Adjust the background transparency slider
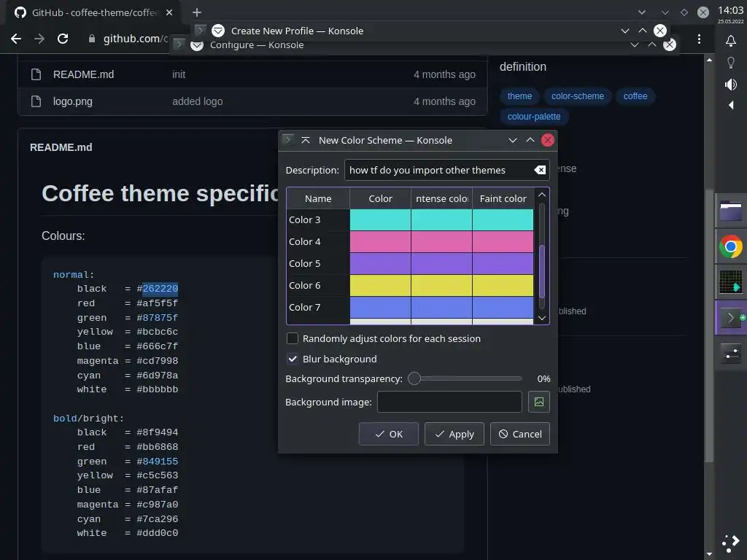This screenshot has height=560, width=747. 414,378
